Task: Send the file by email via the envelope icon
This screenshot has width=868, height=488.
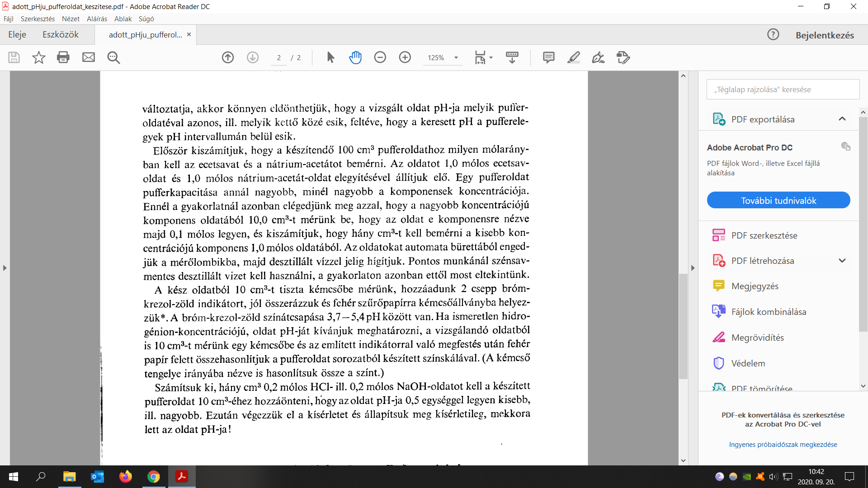Action: click(89, 57)
